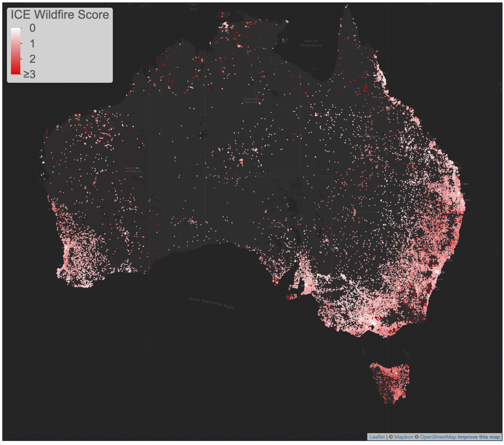This screenshot has width=504, height=445.
Task: Click the Gulf of Carpentaria map label
Action: pyautogui.click(x=311, y=43)
